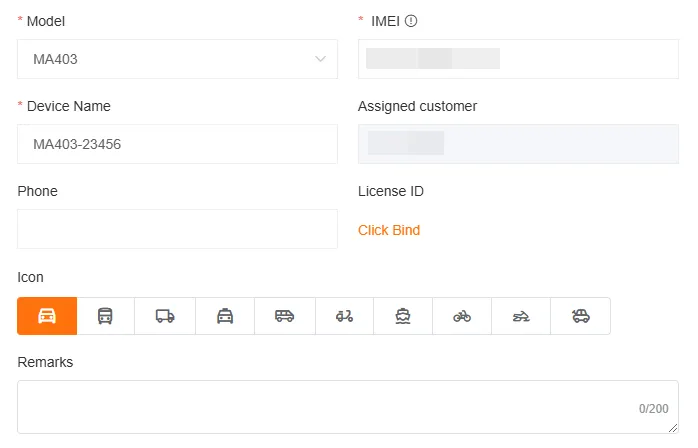The width and height of the screenshot is (698, 448).
Task: Pick the jet ski icon
Action: click(521, 316)
